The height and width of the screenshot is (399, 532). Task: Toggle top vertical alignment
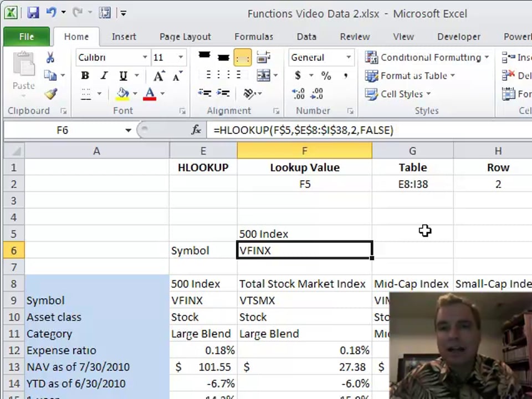pyautogui.click(x=204, y=55)
